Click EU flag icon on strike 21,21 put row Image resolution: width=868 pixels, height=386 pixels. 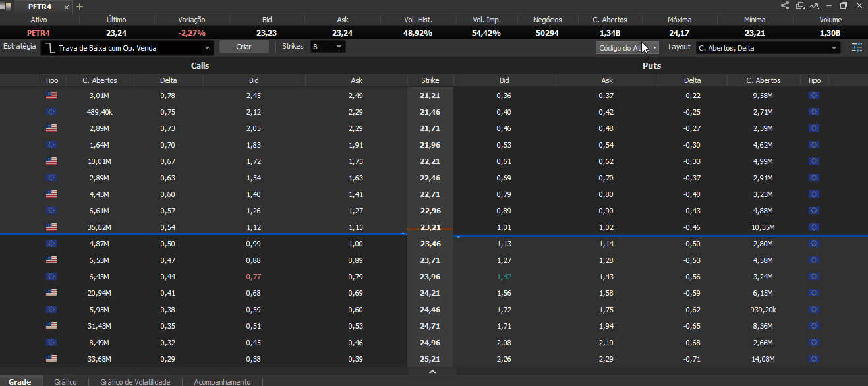(x=814, y=96)
